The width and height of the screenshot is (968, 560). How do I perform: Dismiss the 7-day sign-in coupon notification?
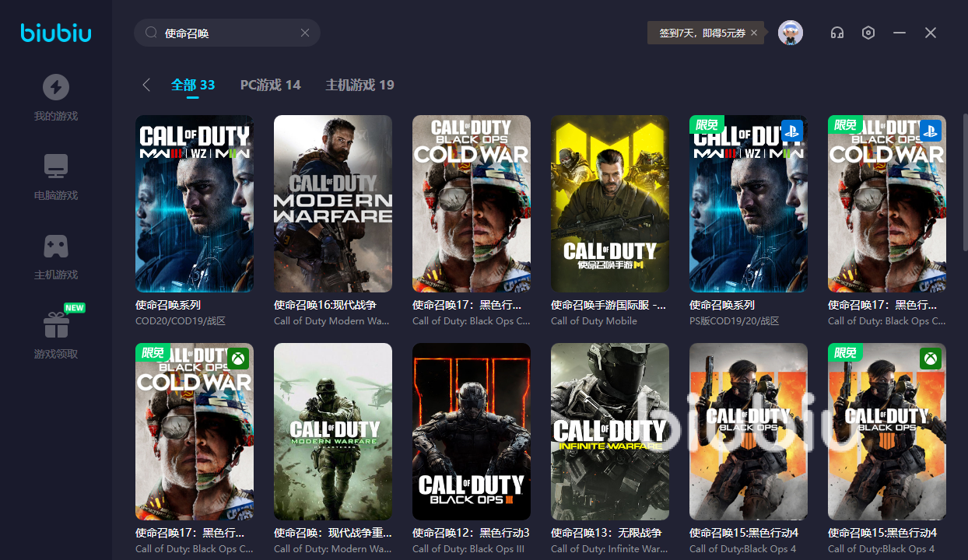pos(754,33)
